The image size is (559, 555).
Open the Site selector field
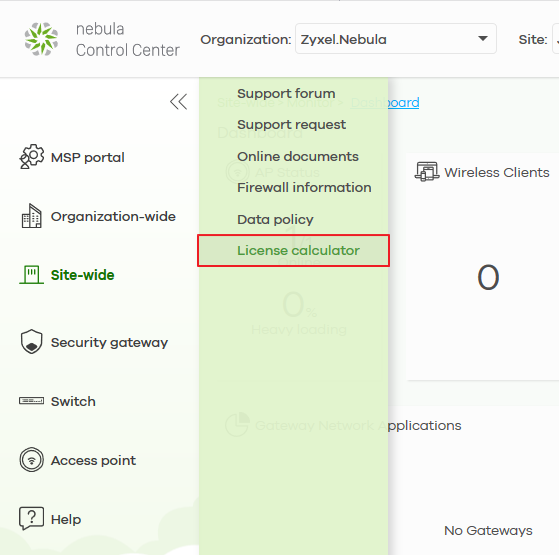click(555, 39)
